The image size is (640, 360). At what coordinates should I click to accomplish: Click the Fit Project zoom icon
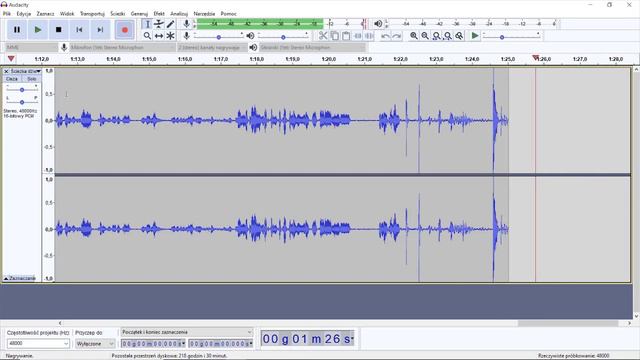[x=448, y=36]
